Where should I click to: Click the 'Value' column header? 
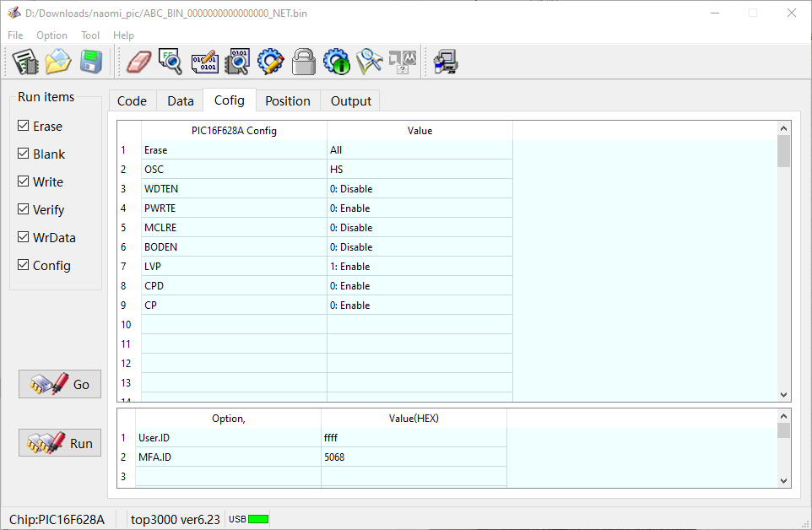click(x=420, y=131)
